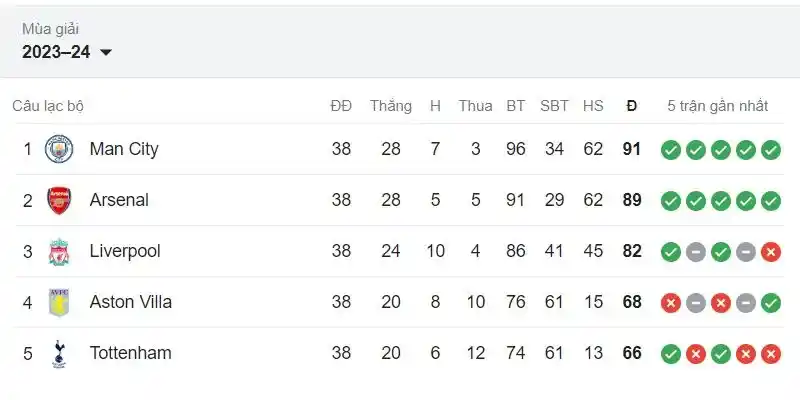Click the Man City club crest
The width and height of the screenshot is (800, 400).
point(59,149)
